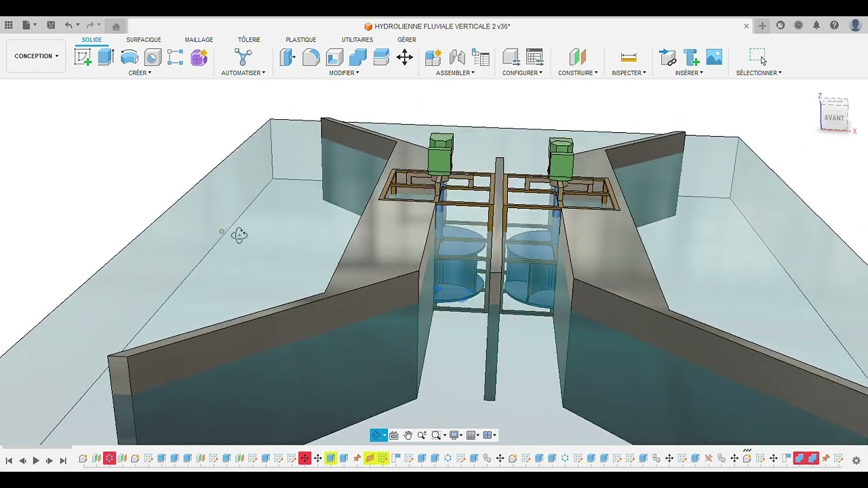
Task: Expand the INSPECTER menu
Action: 629,73
